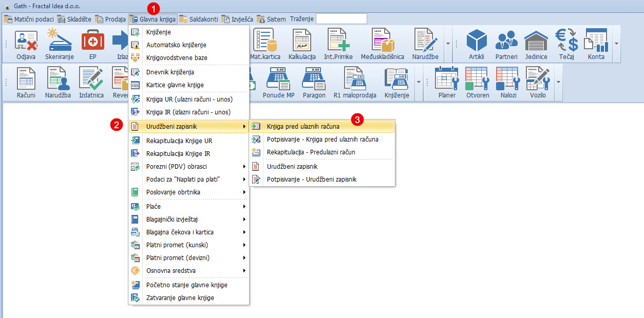Click the Traženje search field
Image resolution: width=644 pixels, height=318 pixels.
pos(341,19)
